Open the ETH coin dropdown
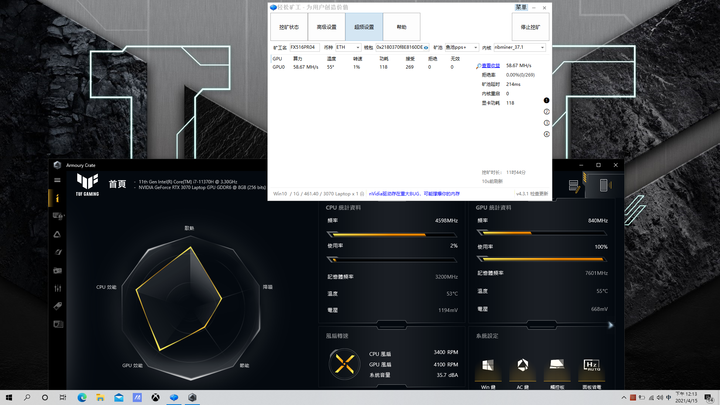720x405 pixels. pyautogui.click(x=348, y=47)
